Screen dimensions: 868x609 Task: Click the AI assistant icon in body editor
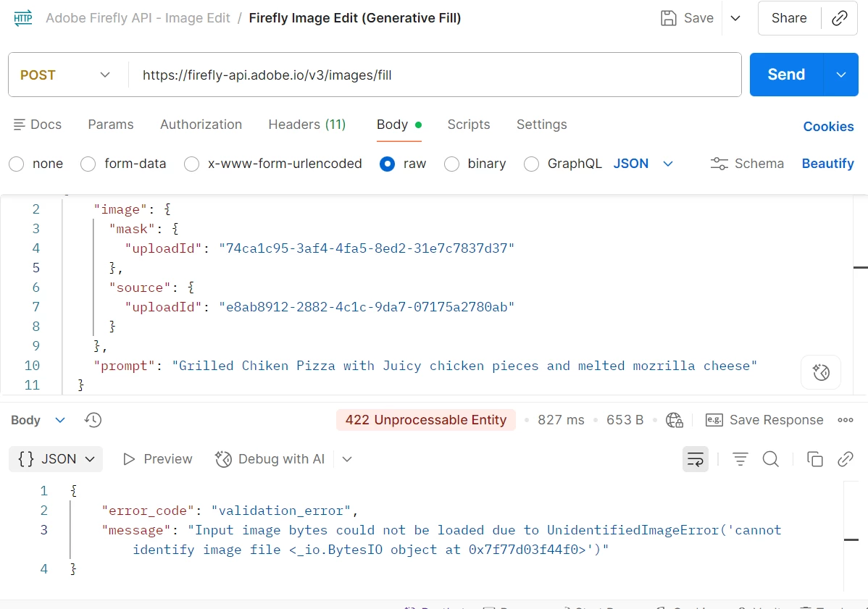pos(821,372)
